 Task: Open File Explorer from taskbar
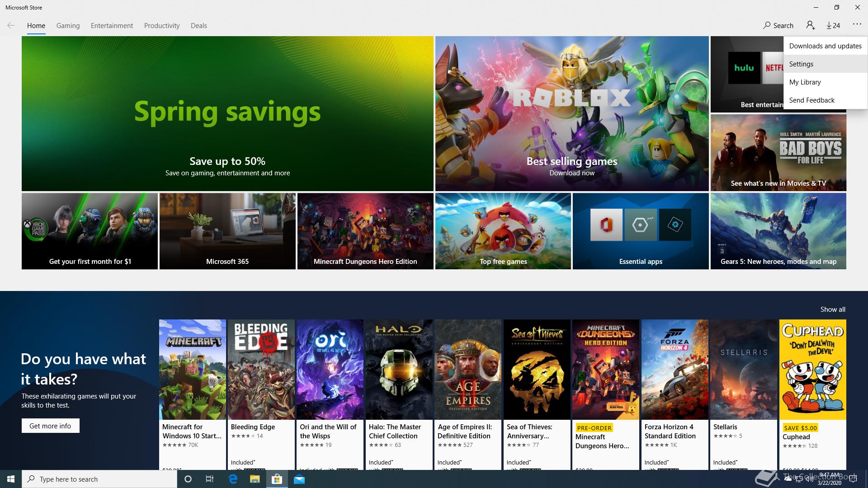[x=255, y=479]
